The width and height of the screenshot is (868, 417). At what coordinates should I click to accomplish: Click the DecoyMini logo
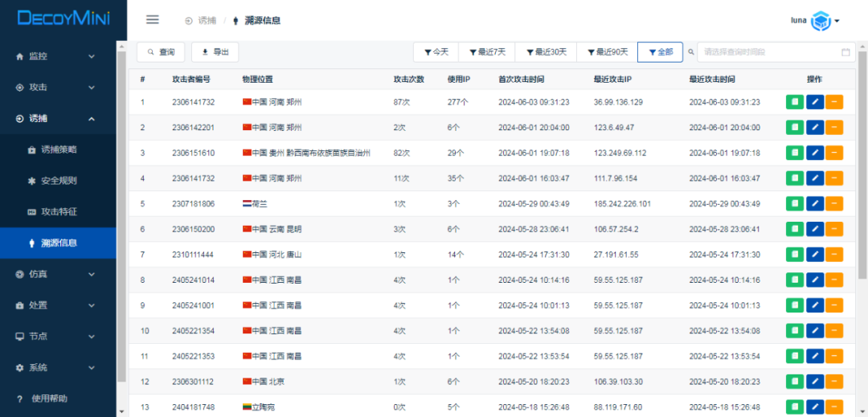pos(63,18)
